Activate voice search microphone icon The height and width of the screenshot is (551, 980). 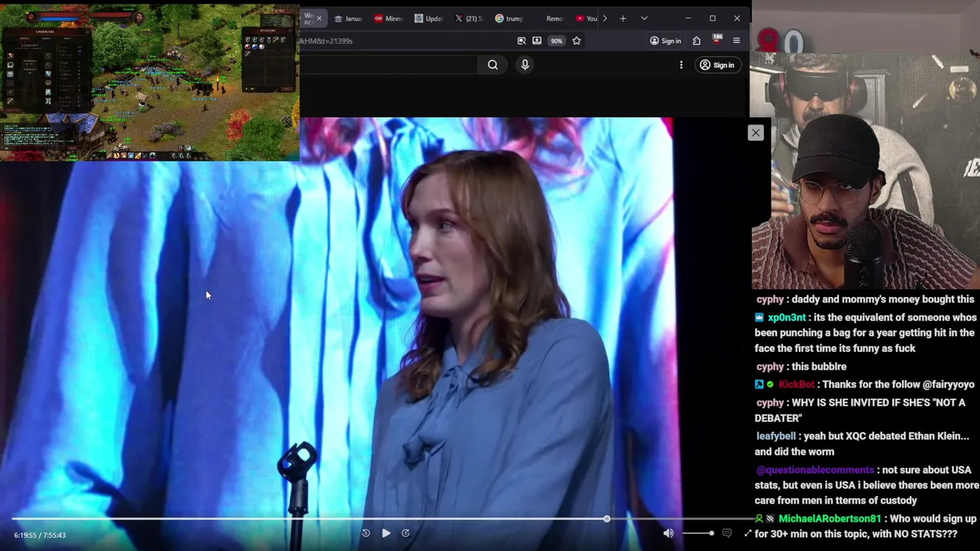(525, 65)
